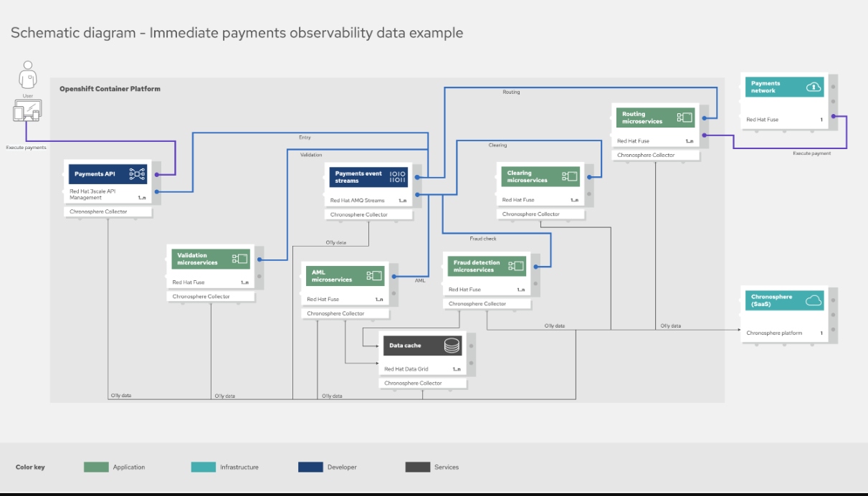Click 'Red Hat AMQ Streams' text
Viewport: 868px width, 496px height.
pos(358,201)
